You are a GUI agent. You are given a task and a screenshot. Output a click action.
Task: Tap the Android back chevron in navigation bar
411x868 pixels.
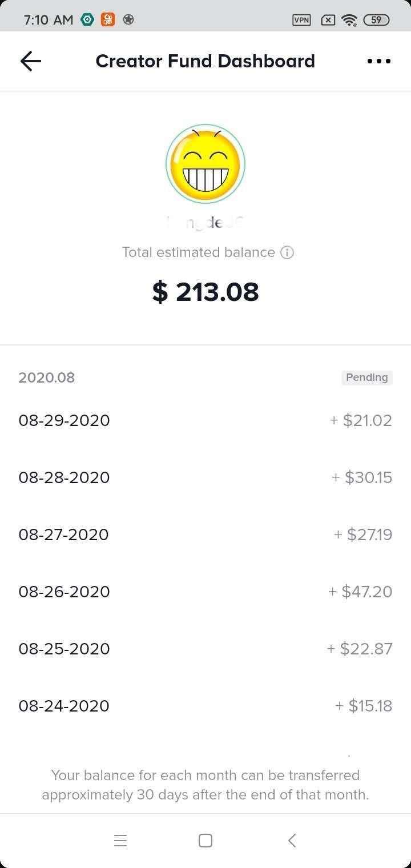(x=292, y=841)
